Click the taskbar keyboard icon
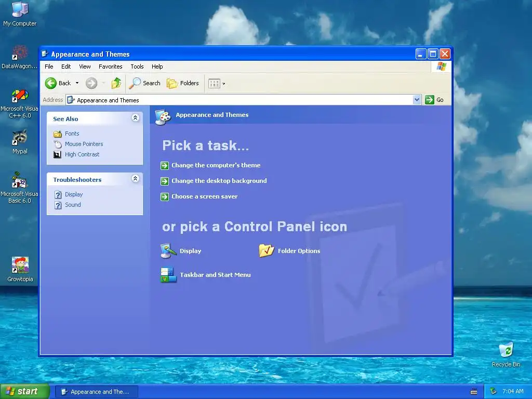 click(474, 392)
